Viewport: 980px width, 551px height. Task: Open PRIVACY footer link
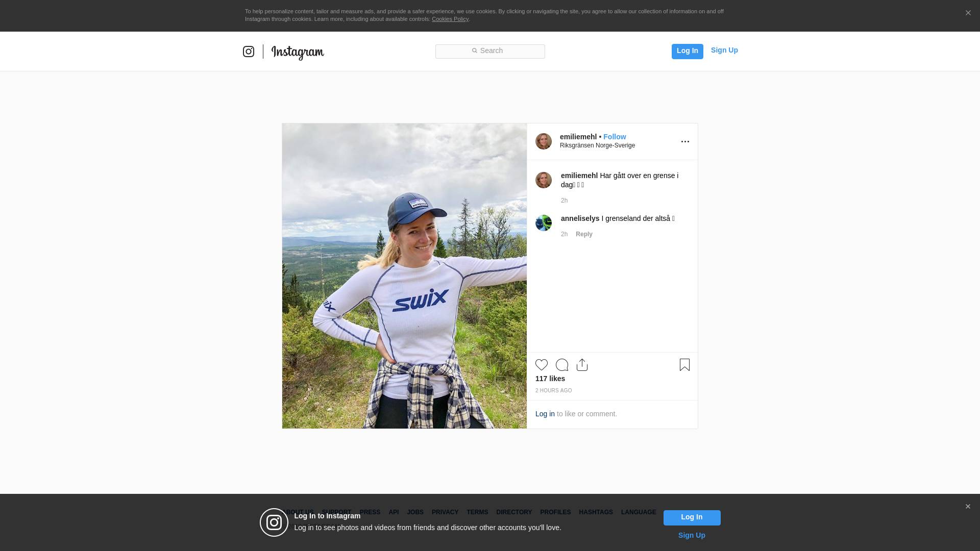[445, 512]
